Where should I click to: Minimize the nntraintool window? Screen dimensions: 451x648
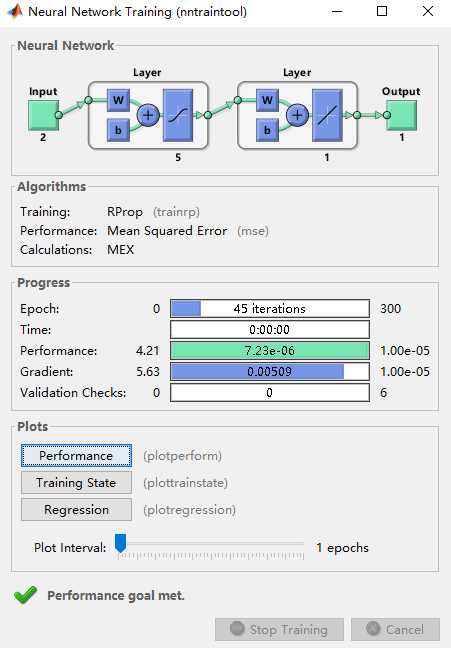tap(337, 12)
